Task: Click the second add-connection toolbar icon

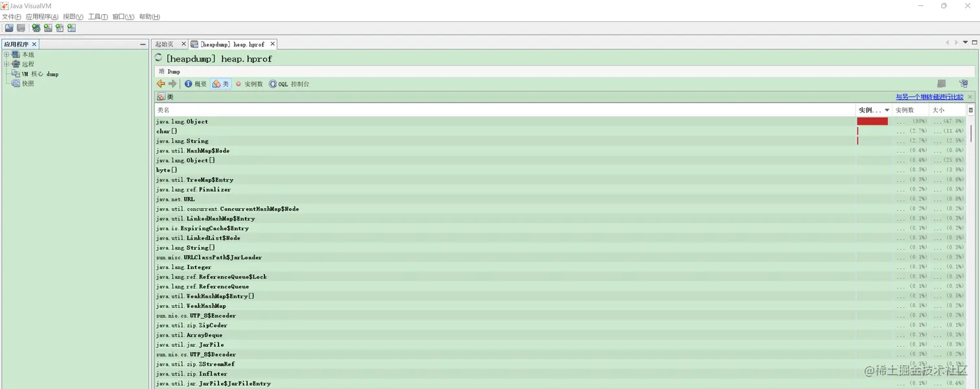Action: [x=48, y=28]
